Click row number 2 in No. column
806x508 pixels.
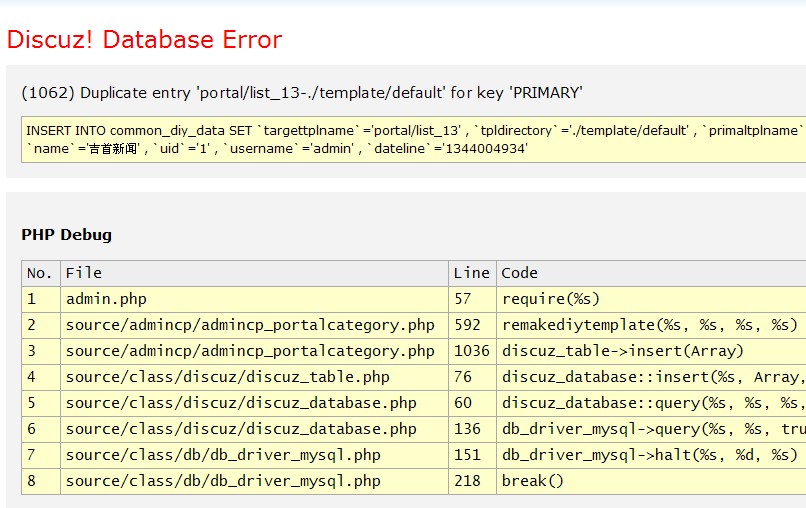pyautogui.click(x=41, y=325)
